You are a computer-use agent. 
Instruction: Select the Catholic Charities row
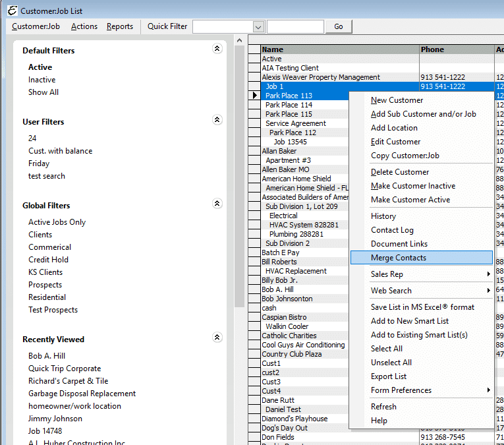(x=305, y=336)
